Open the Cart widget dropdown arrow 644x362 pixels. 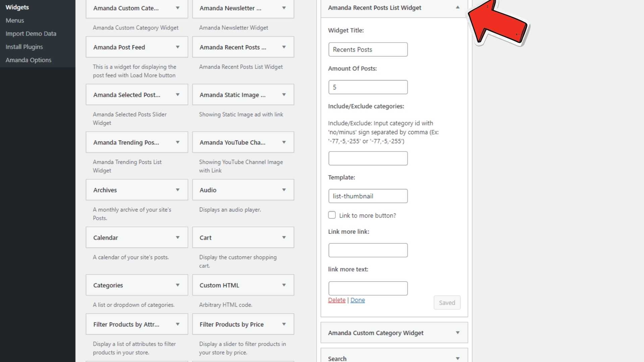click(284, 238)
